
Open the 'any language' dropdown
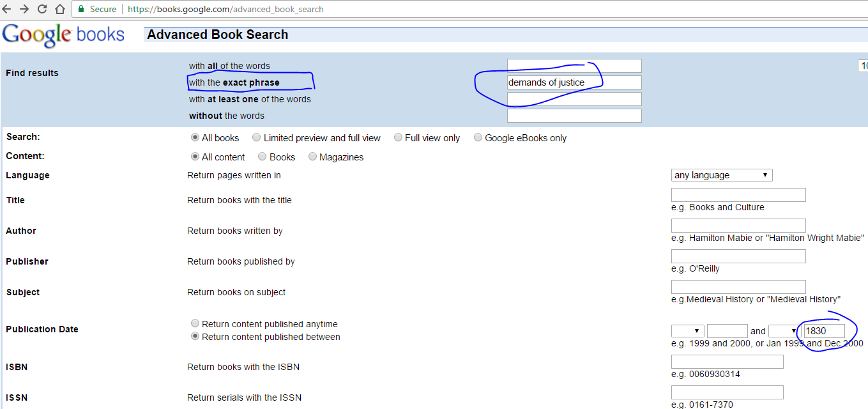click(x=722, y=175)
